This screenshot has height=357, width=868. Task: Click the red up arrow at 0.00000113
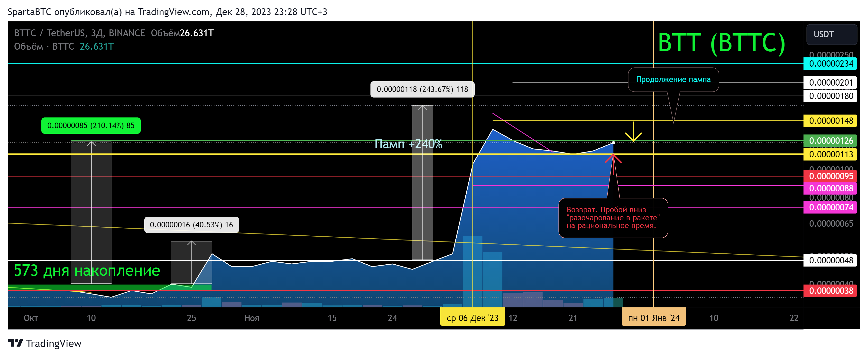point(613,164)
